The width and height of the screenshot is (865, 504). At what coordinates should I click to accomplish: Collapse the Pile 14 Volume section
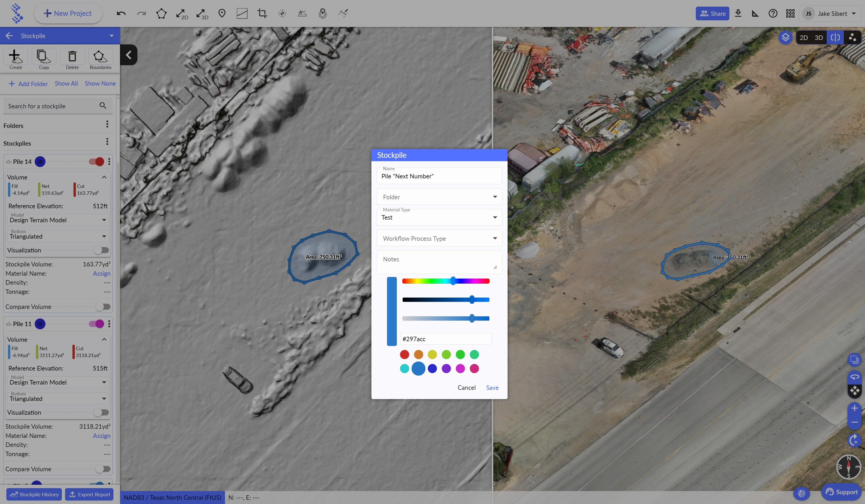coord(104,177)
